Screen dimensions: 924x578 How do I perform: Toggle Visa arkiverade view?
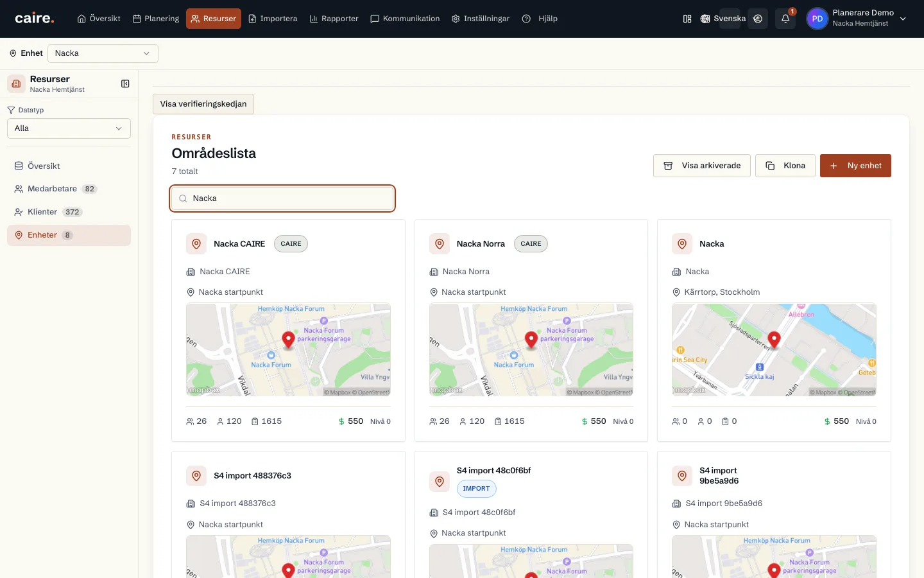click(x=702, y=166)
